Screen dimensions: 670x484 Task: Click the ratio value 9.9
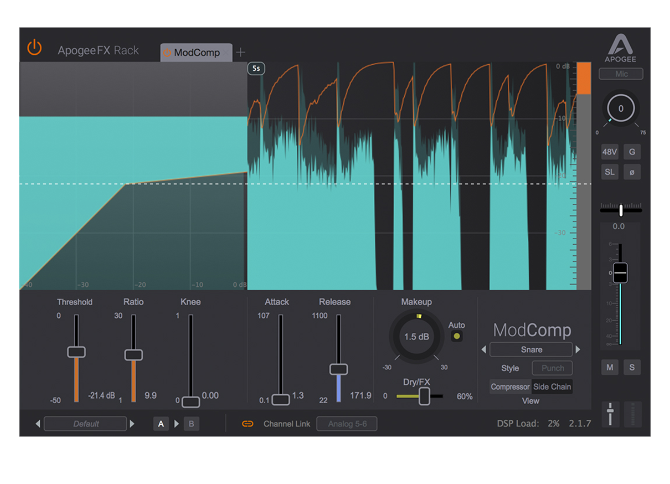click(x=150, y=396)
